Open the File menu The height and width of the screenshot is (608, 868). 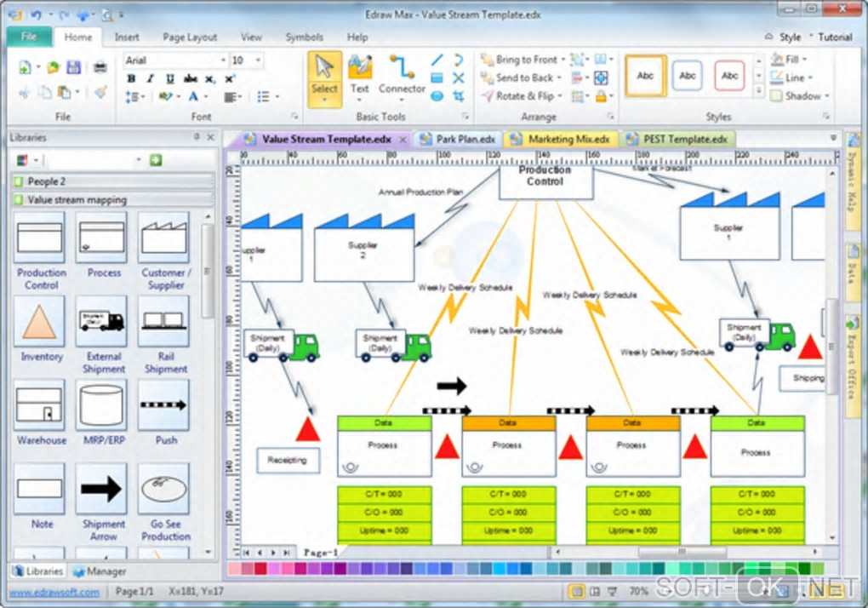29,37
